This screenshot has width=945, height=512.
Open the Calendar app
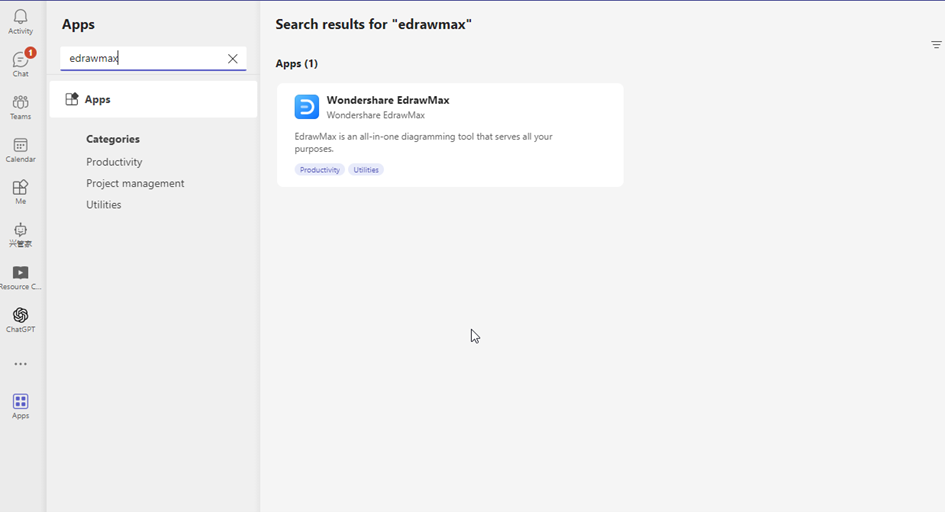pos(20,150)
